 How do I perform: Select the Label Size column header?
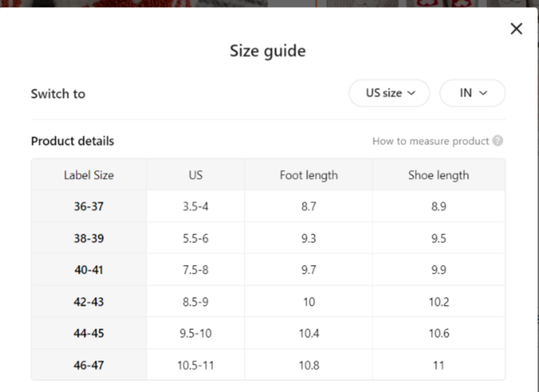(89, 175)
